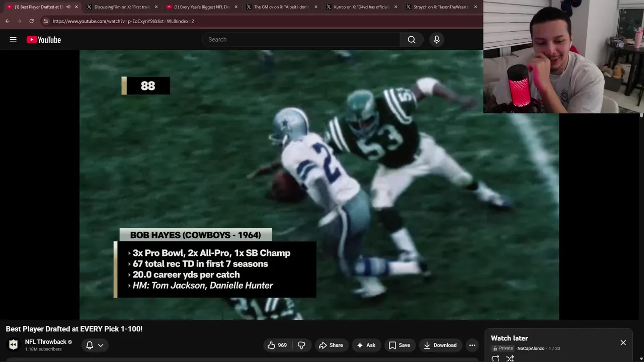The height and width of the screenshot is (362, 644).
Task: Start voice search with microphone icon
Action: 437,40
